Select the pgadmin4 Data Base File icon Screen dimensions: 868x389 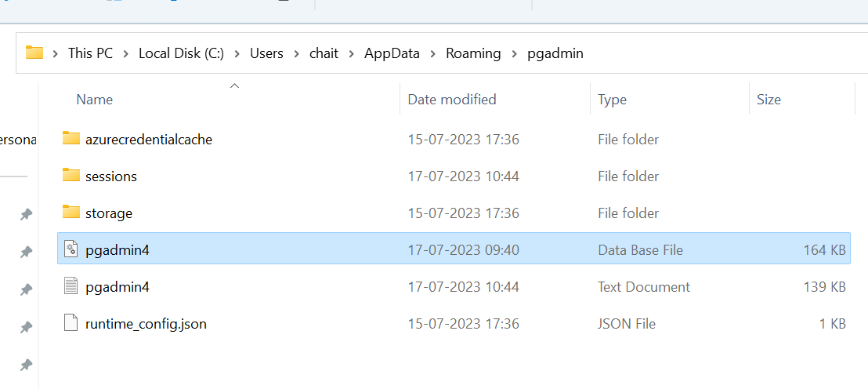point(71,249)
